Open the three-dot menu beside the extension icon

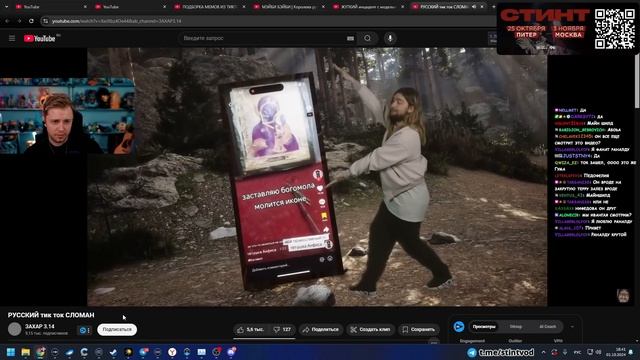click(x=89, y=330)
